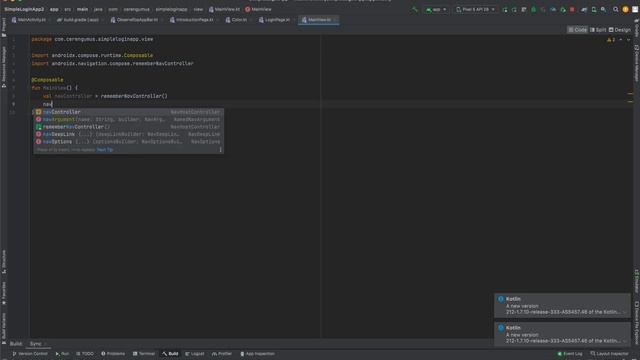Go to previous highlighted problem arrow
The image size is (640, 360).
click(621, 40)
